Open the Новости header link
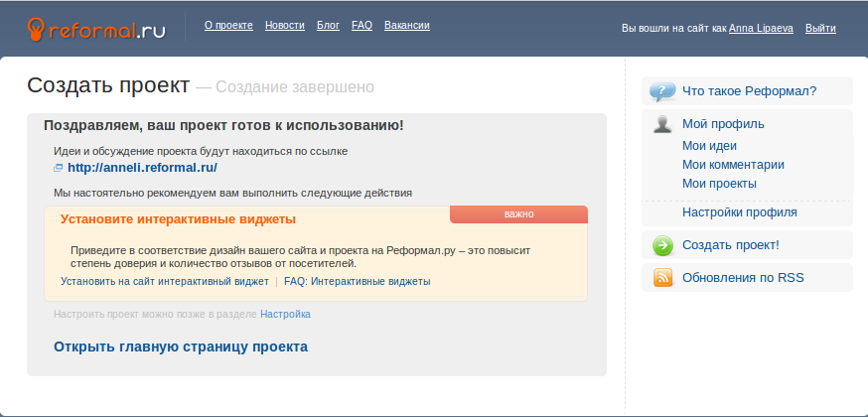The image size is (868, 417). tap(285, 25)
